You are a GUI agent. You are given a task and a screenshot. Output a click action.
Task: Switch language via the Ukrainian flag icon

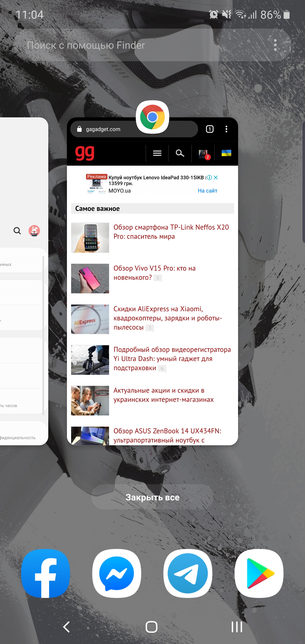[226, 153]
